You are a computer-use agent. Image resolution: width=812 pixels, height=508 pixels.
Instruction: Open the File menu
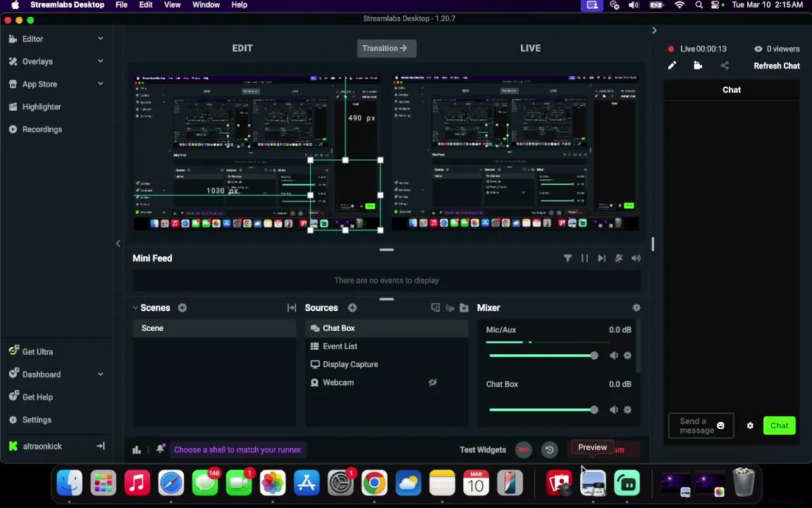[x=122, y=5]
